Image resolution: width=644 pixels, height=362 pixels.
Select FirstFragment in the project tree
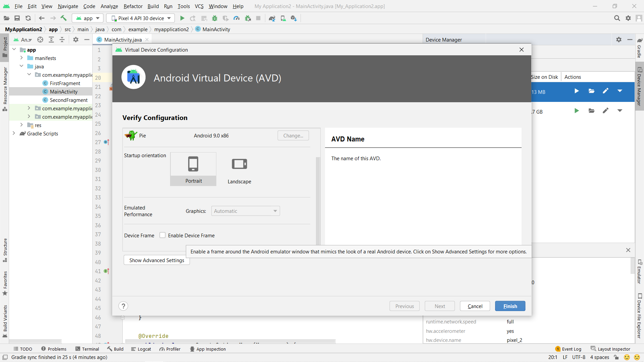pos(65,83)
